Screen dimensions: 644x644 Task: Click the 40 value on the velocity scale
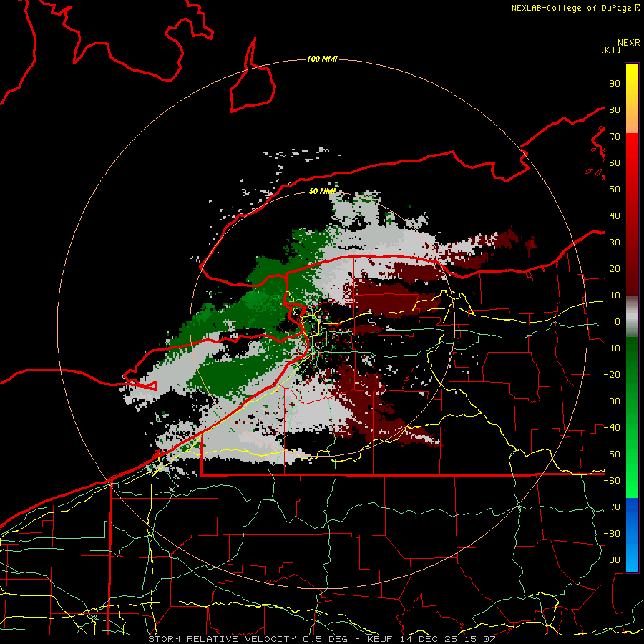pyautogui.click(x=615, y=216)
